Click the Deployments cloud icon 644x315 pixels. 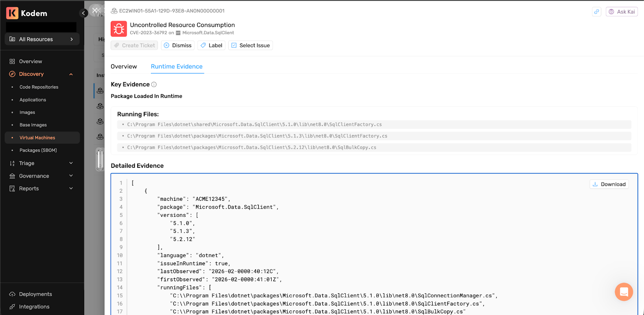coord(12,294)
